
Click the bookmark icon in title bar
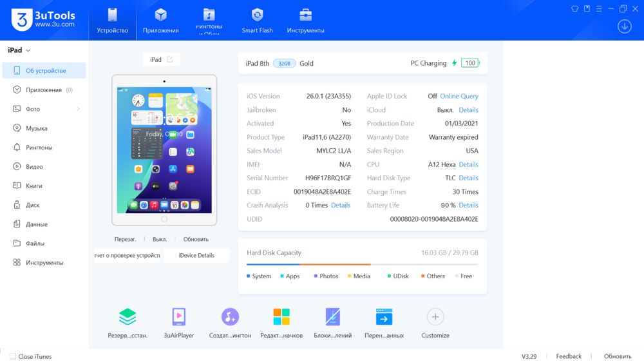(x=587, y=8)
